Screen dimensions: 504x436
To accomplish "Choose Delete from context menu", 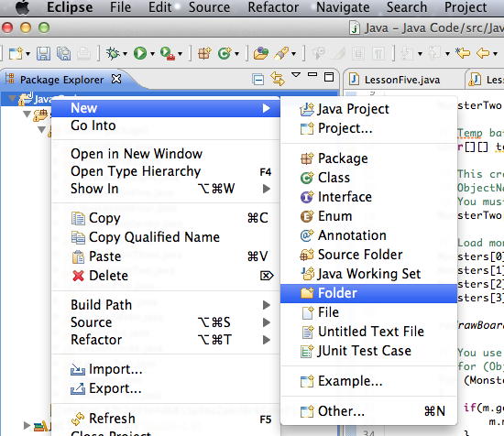I will tap(166, 276).
